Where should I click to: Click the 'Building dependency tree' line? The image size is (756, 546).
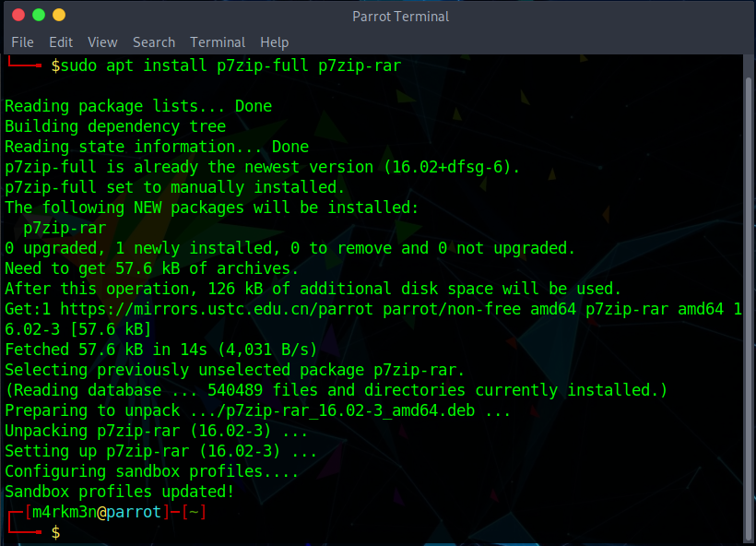click(x=115, y=126)
